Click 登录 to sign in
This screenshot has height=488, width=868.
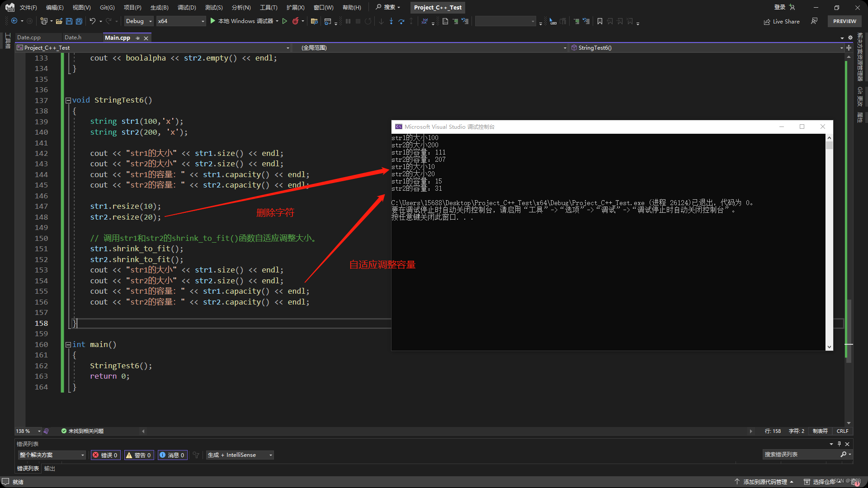pos(780,7)
